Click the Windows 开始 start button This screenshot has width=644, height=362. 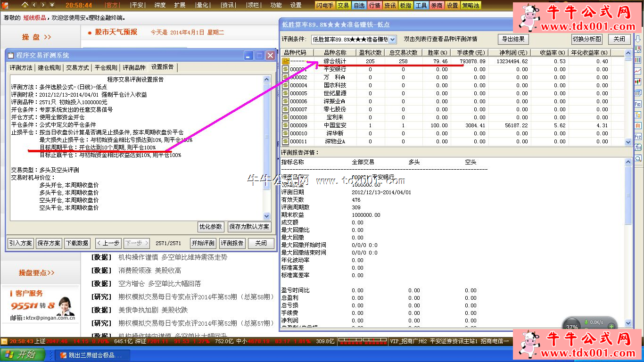click(x=23, y=355)
